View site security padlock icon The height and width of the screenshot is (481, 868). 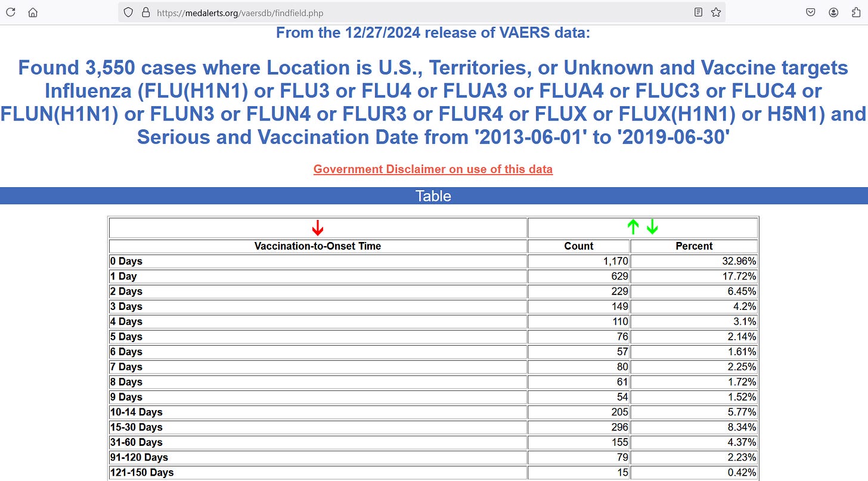point(145,13)
